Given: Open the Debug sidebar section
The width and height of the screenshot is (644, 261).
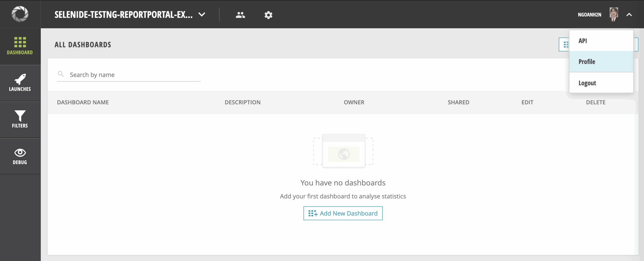Looking at the screenshot, I should (x=20, y=156).
